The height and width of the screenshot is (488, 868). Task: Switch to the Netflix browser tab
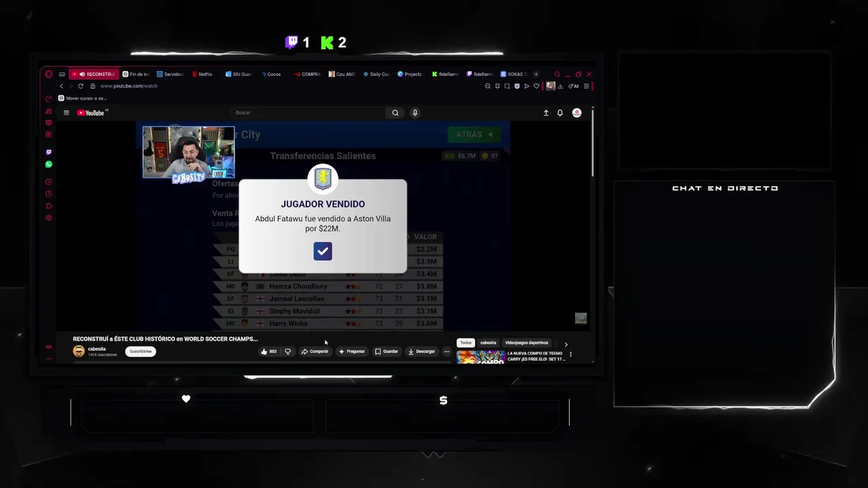point(202,74)
